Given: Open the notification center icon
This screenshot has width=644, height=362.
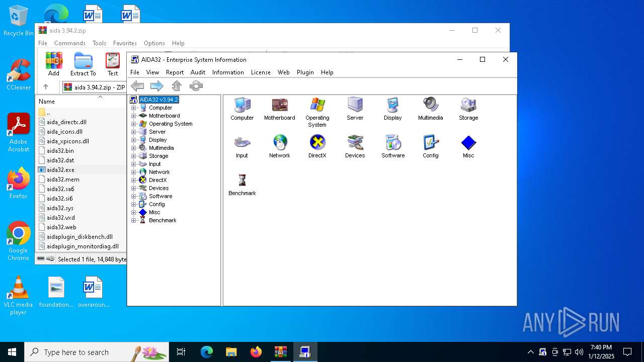Looking at the screenshot, I should (x=627, y=352).
